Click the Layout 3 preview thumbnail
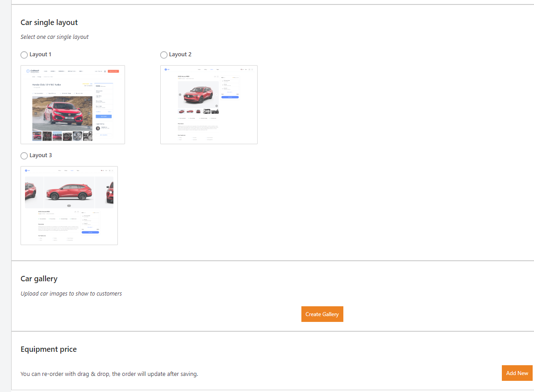The width and height of the screenshot is (534, 392). pyautogui.click(x=69, y=205)
